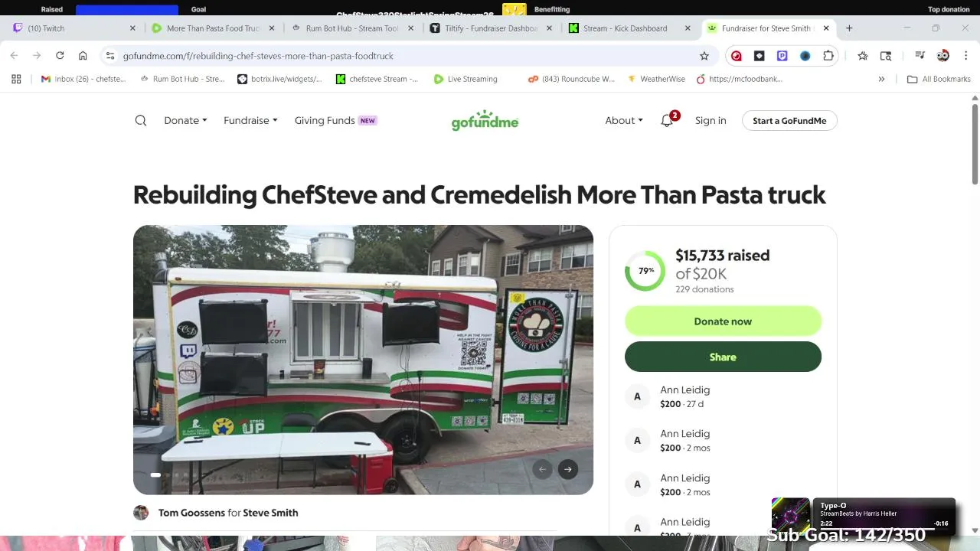Bookmark this page with the star icon

(x=704, y=56)
